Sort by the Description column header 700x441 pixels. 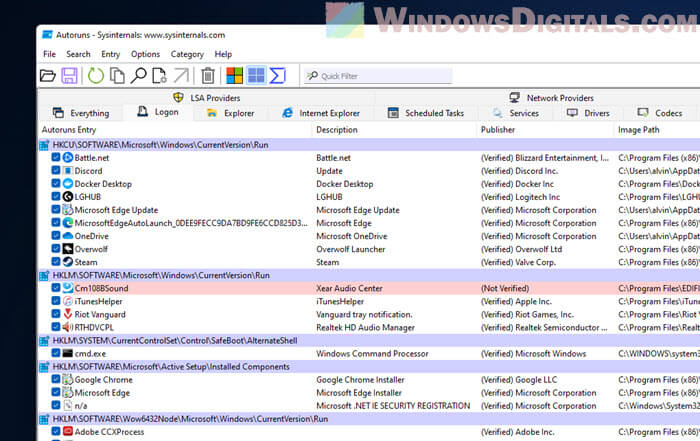395,130
